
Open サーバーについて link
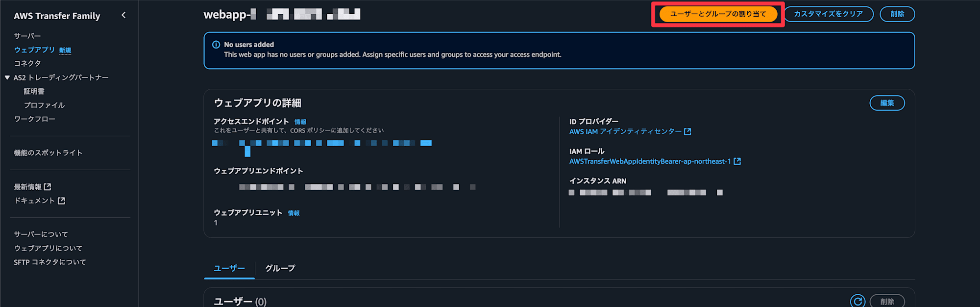coord(41,234)
